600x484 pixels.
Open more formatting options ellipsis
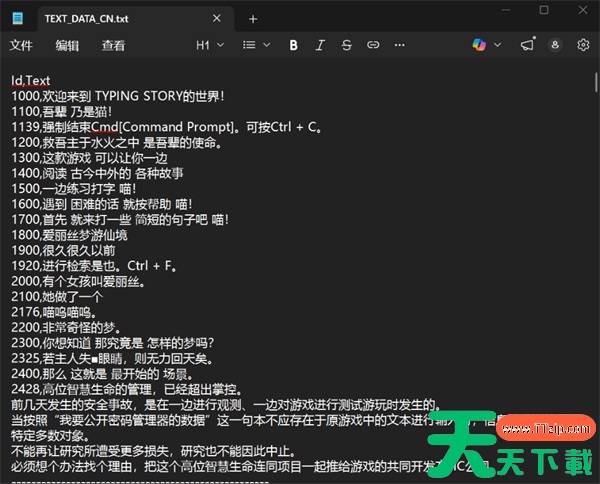click(401, 45)
